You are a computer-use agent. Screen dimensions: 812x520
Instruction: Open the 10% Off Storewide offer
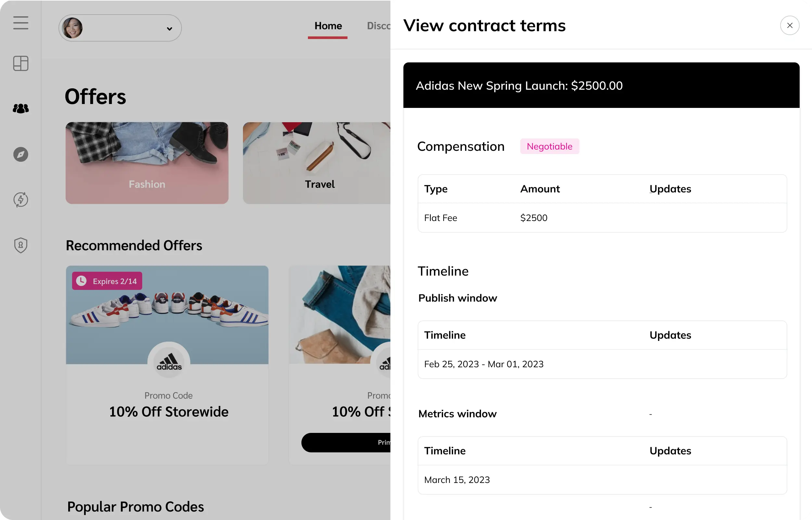(168, 411)
